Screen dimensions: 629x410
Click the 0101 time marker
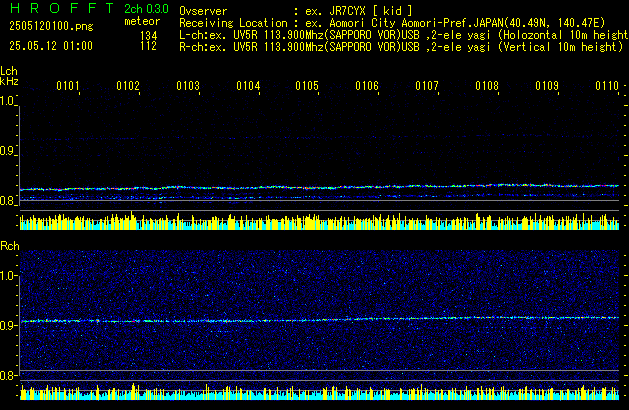[x=68, y=86]
